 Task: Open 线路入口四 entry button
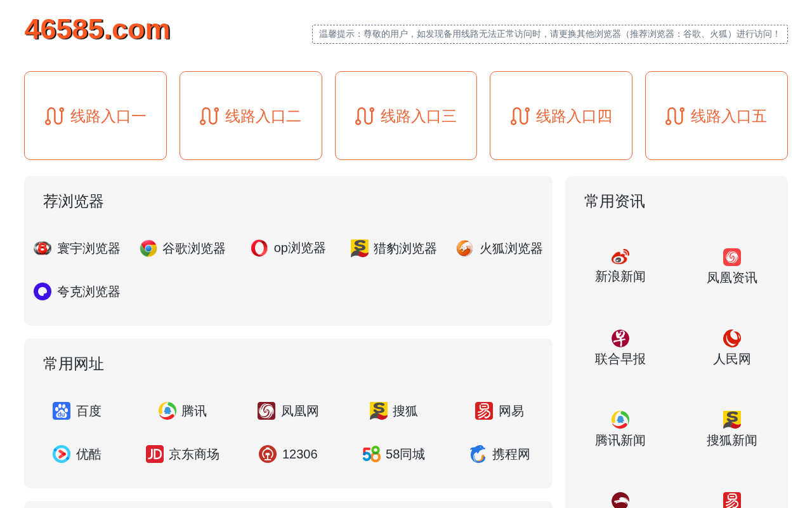[x=561, y=116]
